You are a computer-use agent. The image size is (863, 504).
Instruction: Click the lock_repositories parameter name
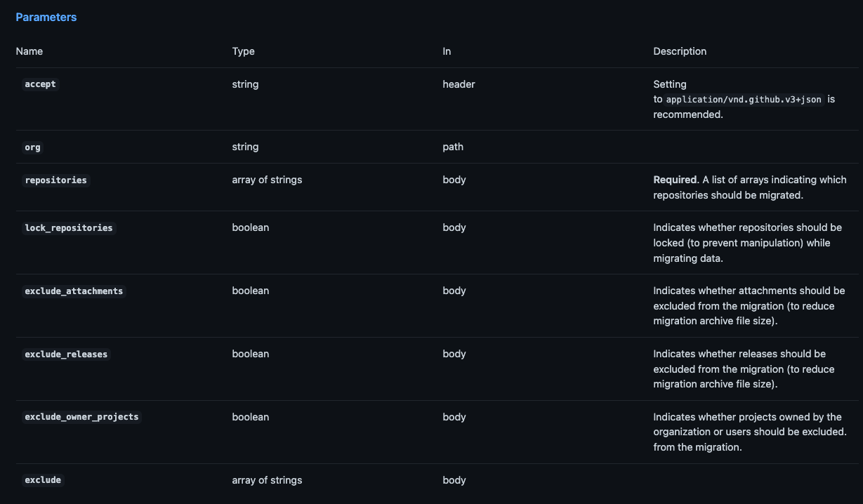pos(68,227)
